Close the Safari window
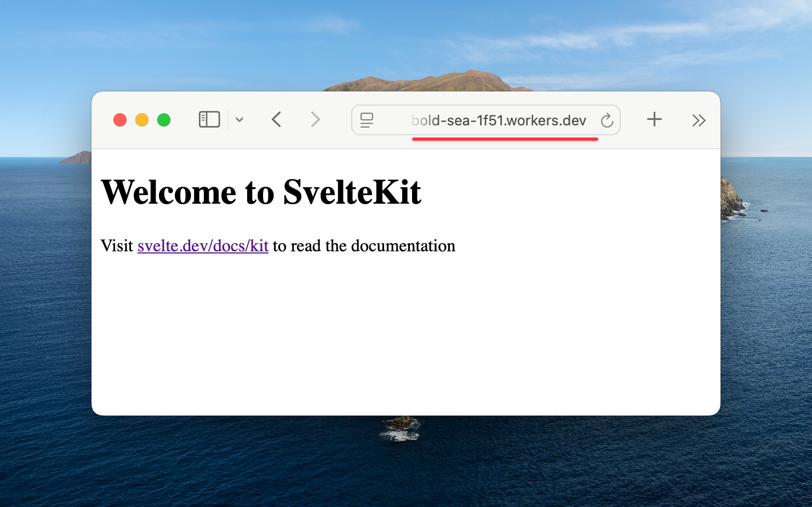The image size is (812, 507). [x=120, y=119]
